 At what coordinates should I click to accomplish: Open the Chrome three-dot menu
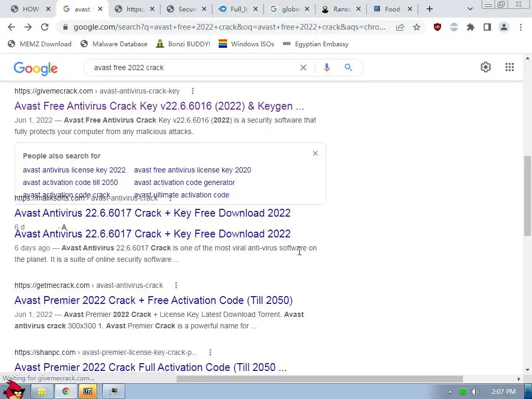pos(521,27)
